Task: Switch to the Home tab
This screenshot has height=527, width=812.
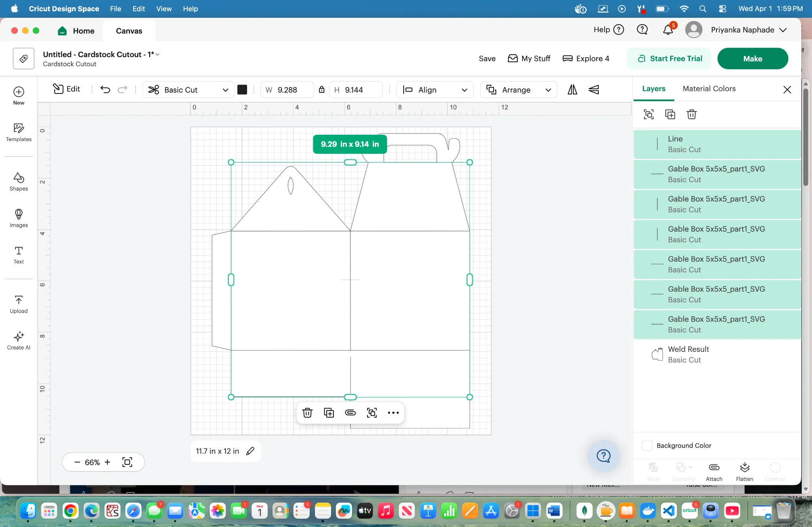Action: click(x=76, y=31)
